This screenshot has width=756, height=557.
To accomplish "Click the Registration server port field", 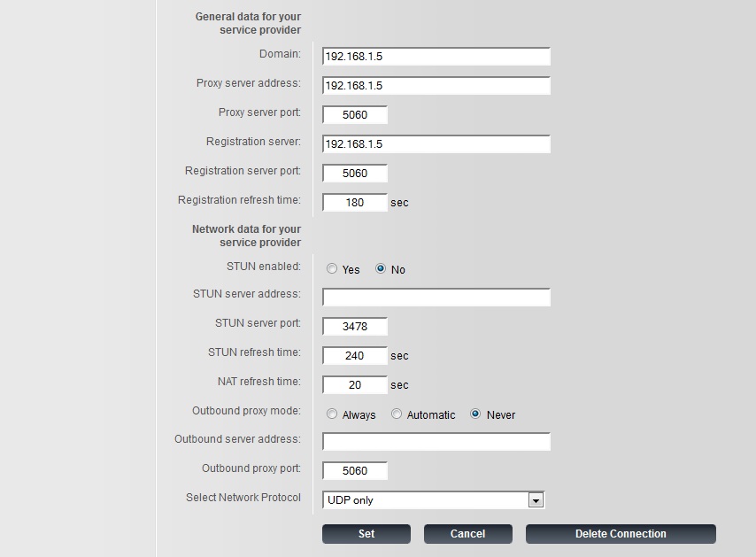I will 355,174.
